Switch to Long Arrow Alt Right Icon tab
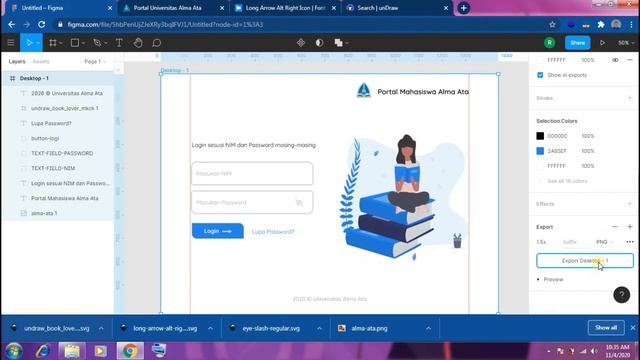640x360 pixels. pyautogui.click(x=284, y=8)
